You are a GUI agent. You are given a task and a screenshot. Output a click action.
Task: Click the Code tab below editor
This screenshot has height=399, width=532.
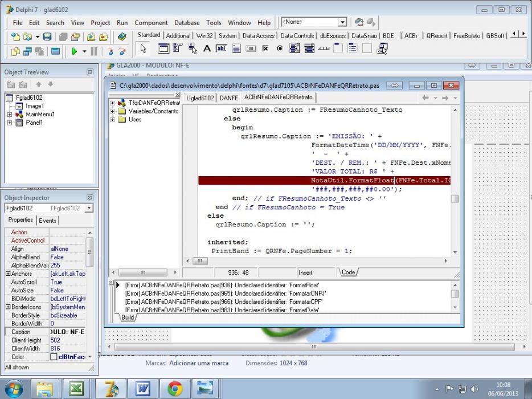click(348, 272)
